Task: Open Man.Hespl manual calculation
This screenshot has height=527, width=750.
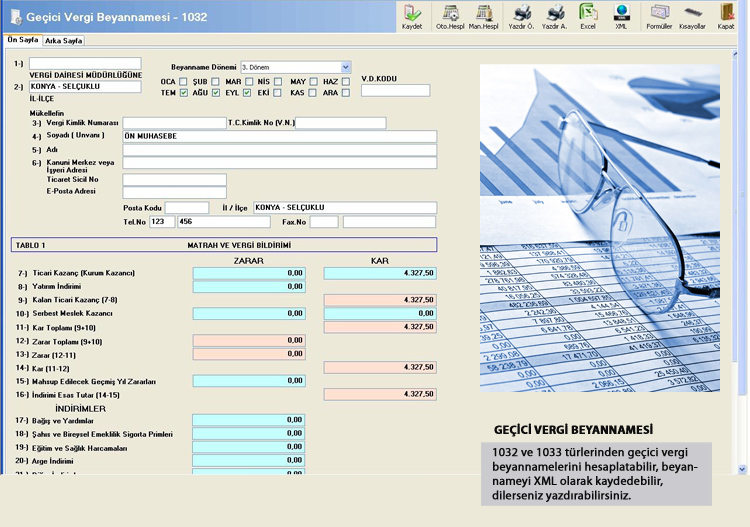Action: click(x=485, y=16)
